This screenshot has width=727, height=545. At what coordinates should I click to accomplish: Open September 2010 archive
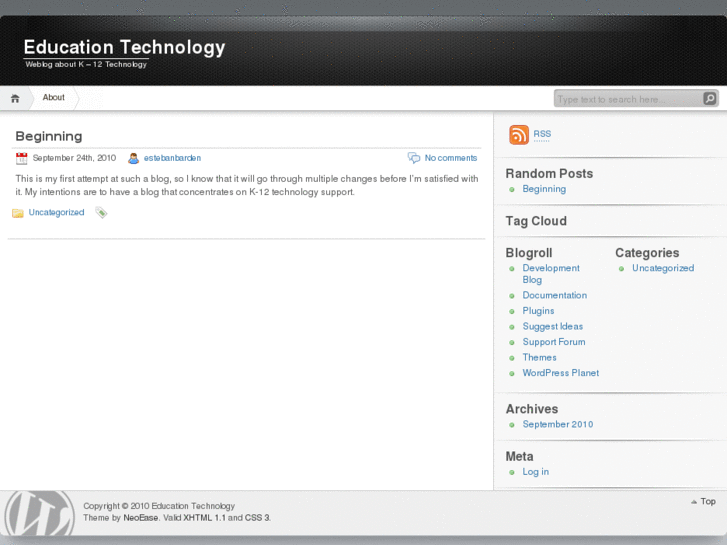pyautogui.click(x=558, y=424)
